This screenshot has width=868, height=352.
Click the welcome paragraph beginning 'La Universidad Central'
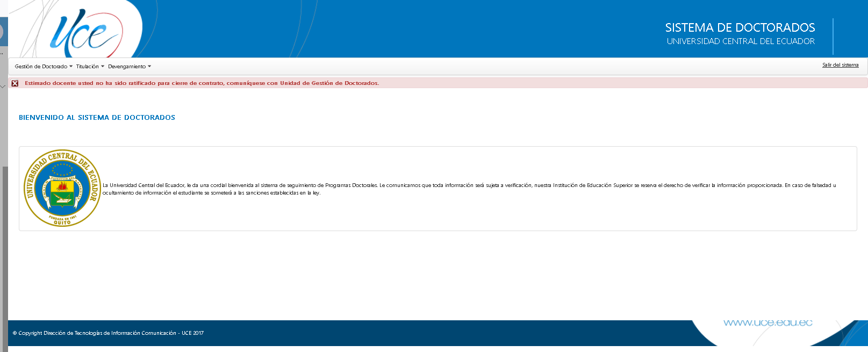click(x=469, y=189)
